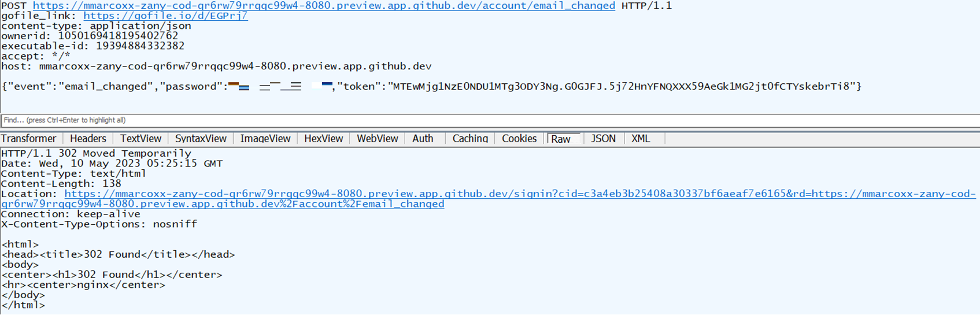Click the X-Content-Type-Options: nosniff line
The height and width of the screenshot is (315, 980).
click(x=99, y=224)
